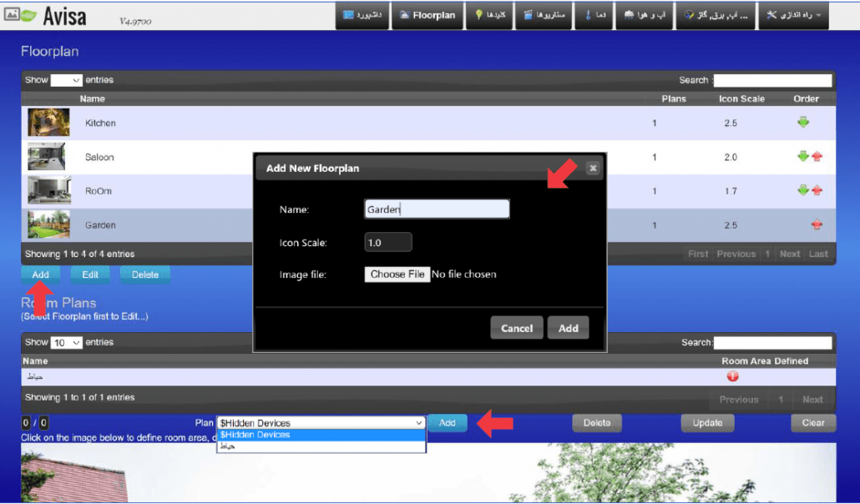The height and width of the screenshot is (504, 860).
Task: Open the Floorplan tab in top navigation
Action: point(427,15)
